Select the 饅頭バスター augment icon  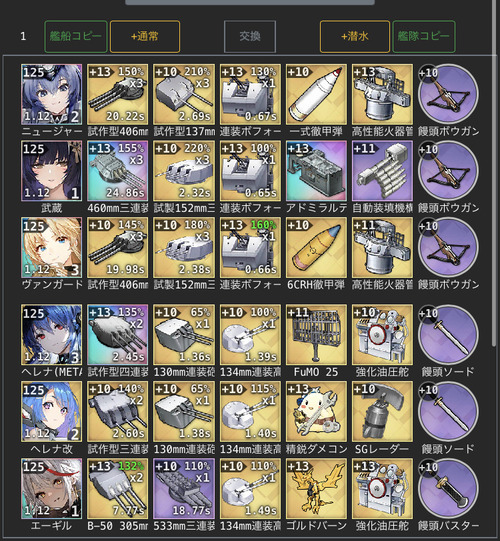pyautogui.click(x=448, y=489)
